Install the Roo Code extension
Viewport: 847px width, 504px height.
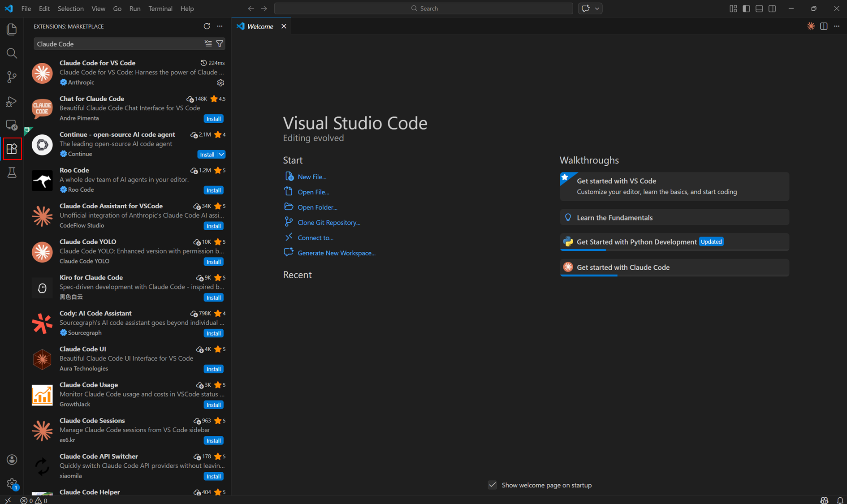(213, 190)
